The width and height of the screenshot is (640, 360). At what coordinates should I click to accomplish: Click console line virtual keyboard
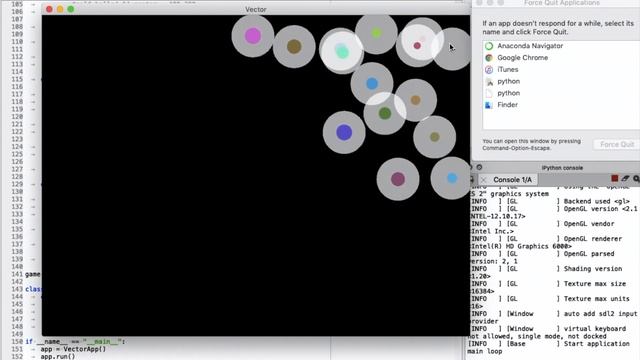pos(549,329)
